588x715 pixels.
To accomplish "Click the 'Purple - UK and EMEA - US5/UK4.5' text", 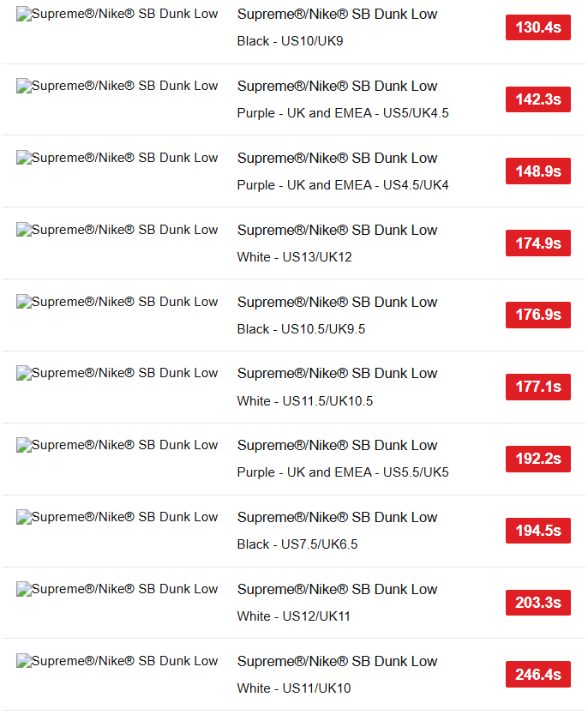I will coord(343,113).
